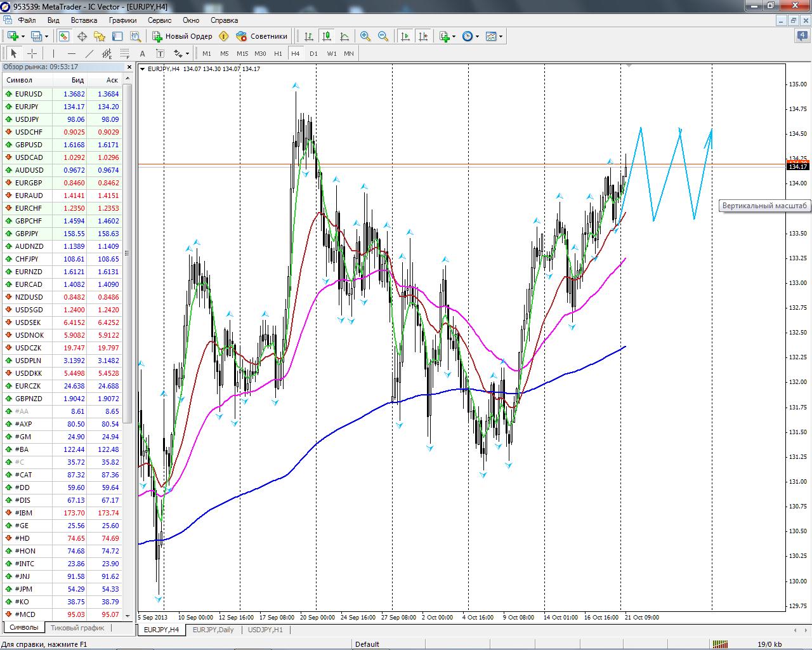Switch to the USDJPY,H1 chart tab

click(x=265, y=630)
